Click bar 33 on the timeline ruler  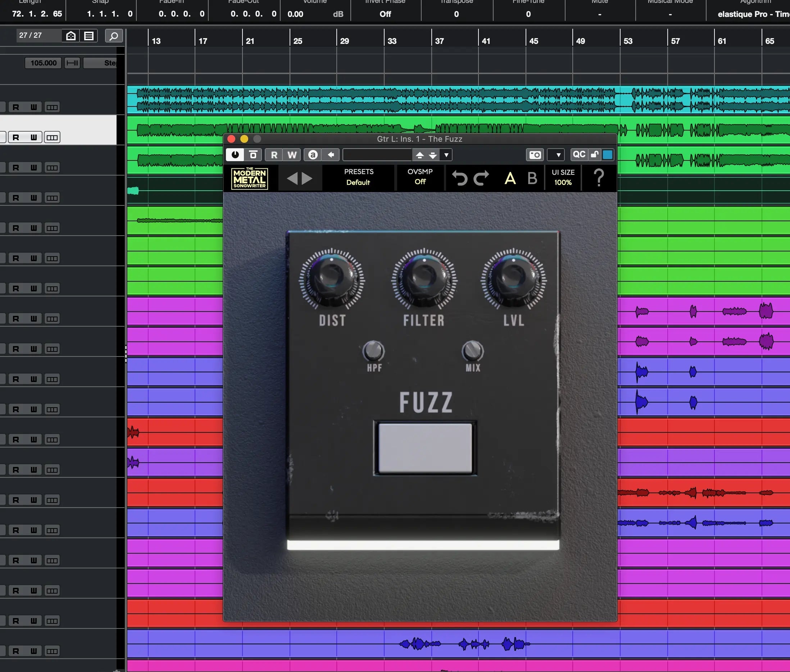click(391, 41)
